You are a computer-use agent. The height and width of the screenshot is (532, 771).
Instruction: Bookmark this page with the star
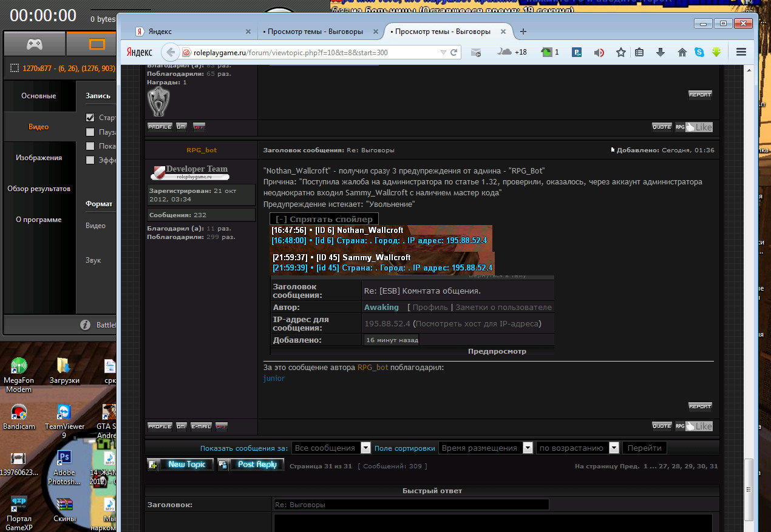(x=620, y=52)
